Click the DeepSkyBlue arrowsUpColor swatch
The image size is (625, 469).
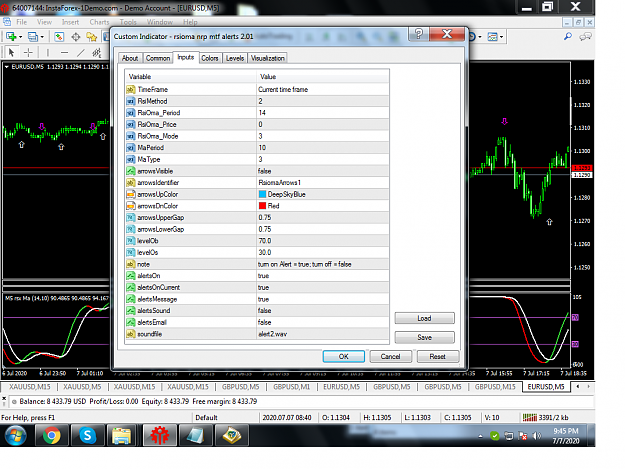(x=262, y=194)
